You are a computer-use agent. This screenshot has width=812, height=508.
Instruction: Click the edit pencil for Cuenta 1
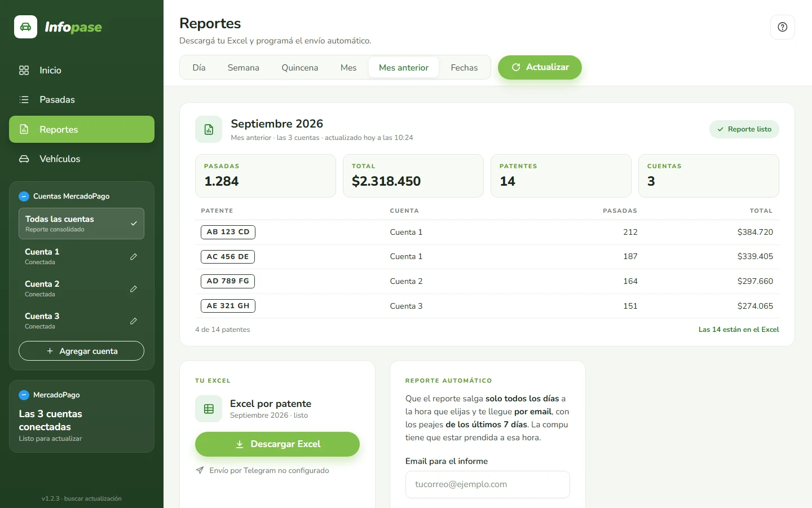point(134,257)
